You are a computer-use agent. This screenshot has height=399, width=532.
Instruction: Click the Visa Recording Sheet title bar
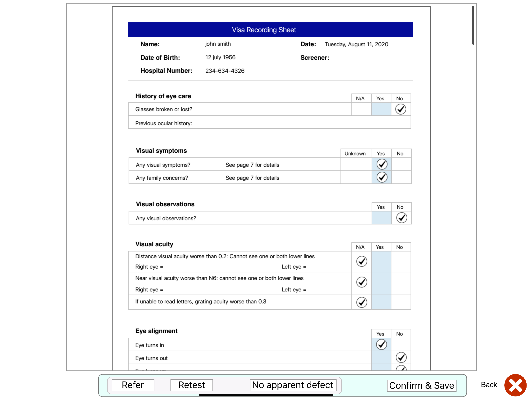pyautogui.click(x=270, y=30)
